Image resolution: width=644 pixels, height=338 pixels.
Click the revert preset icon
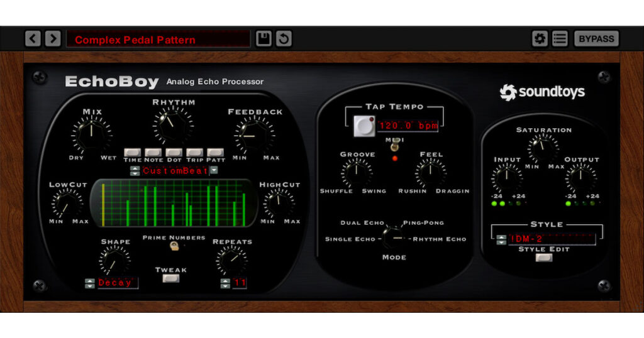(x=284, y=39)
